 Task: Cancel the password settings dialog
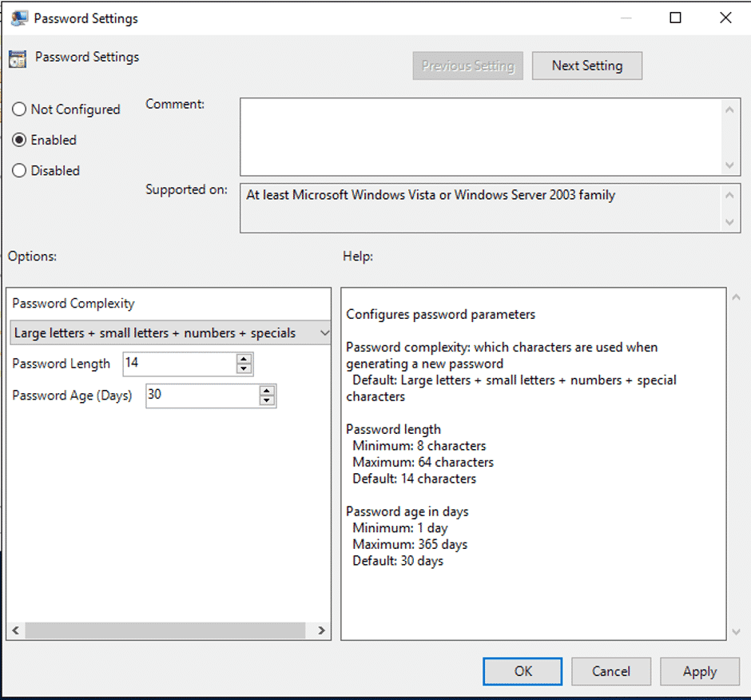[x=610, y=671]
